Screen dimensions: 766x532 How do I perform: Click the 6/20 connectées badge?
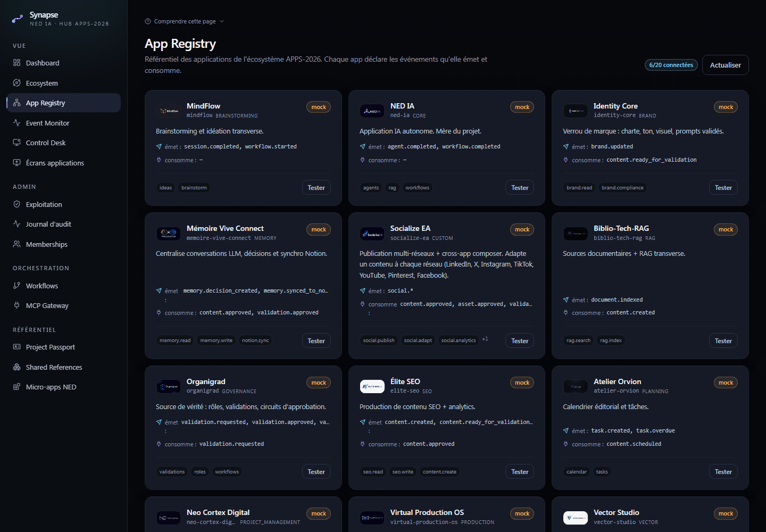coord(671,65)
